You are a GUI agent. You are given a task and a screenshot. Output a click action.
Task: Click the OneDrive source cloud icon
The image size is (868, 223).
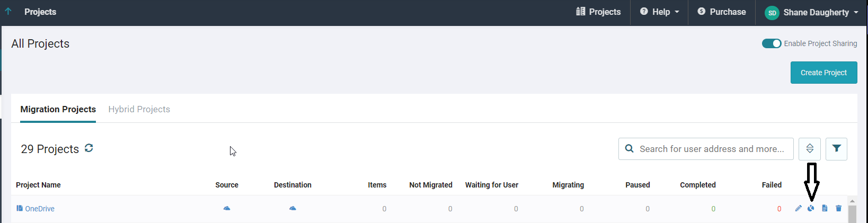227,209
